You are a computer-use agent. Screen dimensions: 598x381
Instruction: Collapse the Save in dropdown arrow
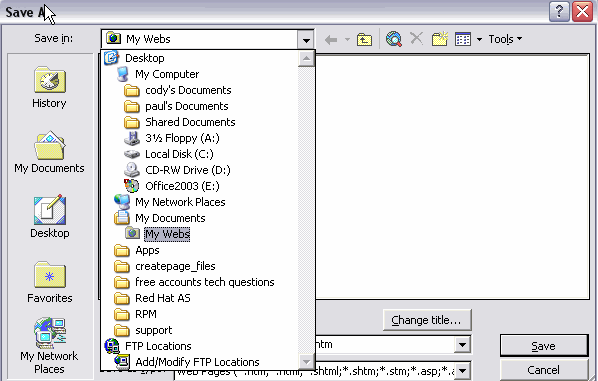[x=306, y=40]
